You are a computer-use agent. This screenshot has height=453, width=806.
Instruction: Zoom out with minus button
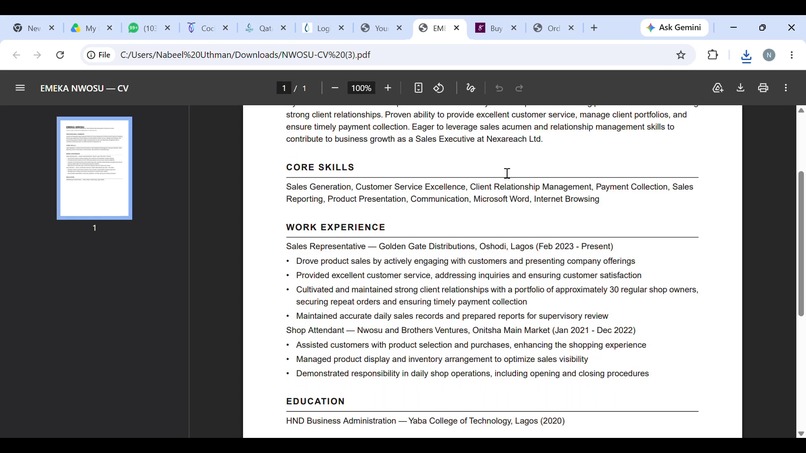tap(335, 88)
